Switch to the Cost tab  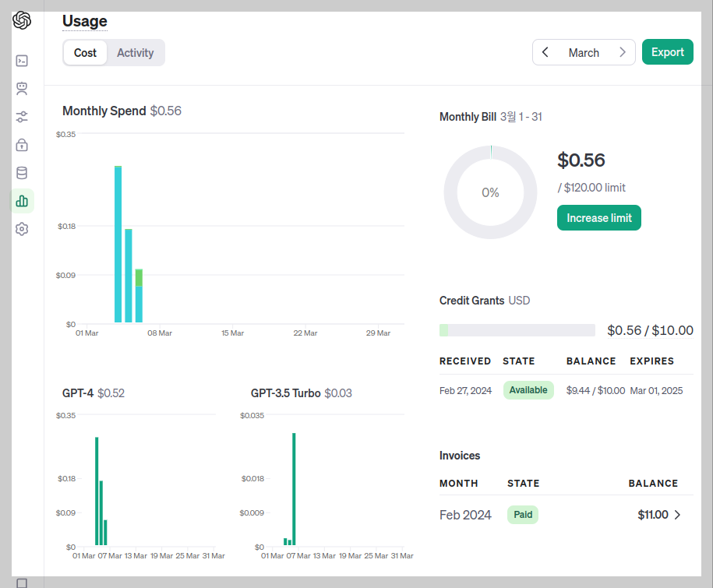(85, 53)
